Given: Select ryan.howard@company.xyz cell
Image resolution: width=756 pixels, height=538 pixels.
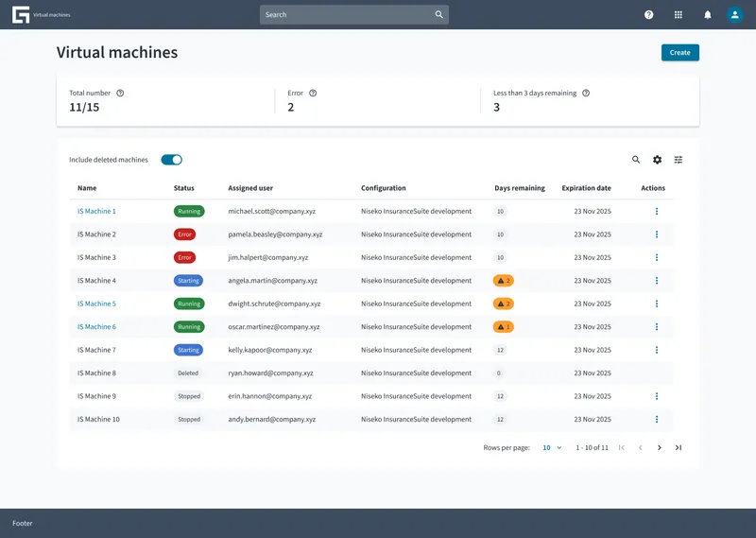Looking at the screenshot, I should click(x=270, y=373).
